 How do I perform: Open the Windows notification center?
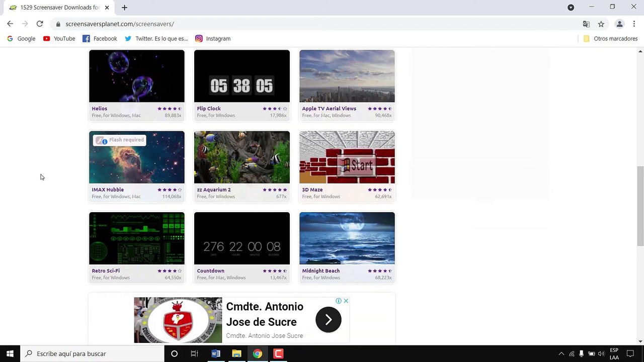(630, 353)
